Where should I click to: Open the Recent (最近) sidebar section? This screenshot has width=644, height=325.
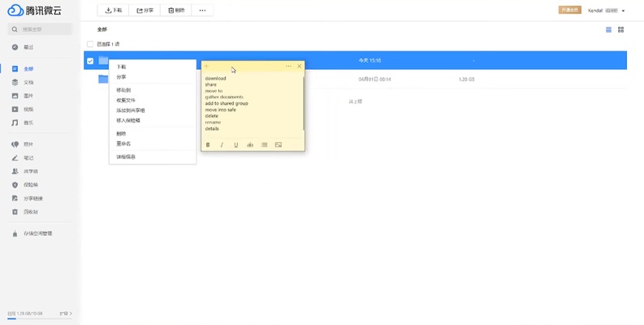pos(23,47)
